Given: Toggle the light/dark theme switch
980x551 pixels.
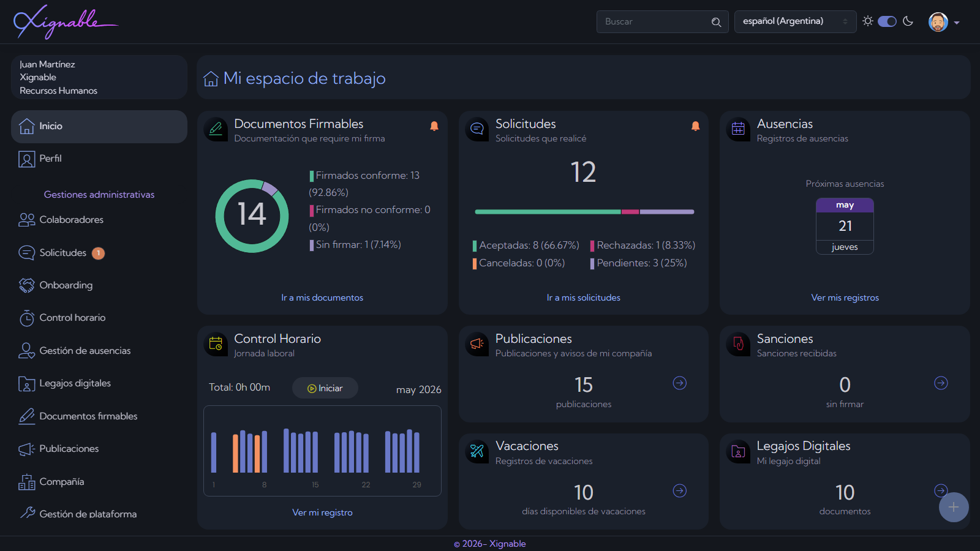Looking at the screenshot, I should click(887, 21).
